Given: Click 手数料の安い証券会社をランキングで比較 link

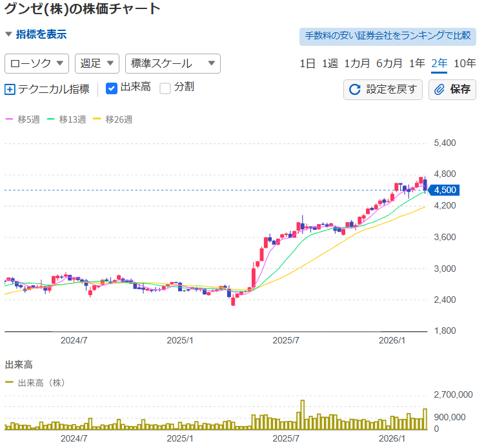Looking at the screenshot, I should click(387, 36).
